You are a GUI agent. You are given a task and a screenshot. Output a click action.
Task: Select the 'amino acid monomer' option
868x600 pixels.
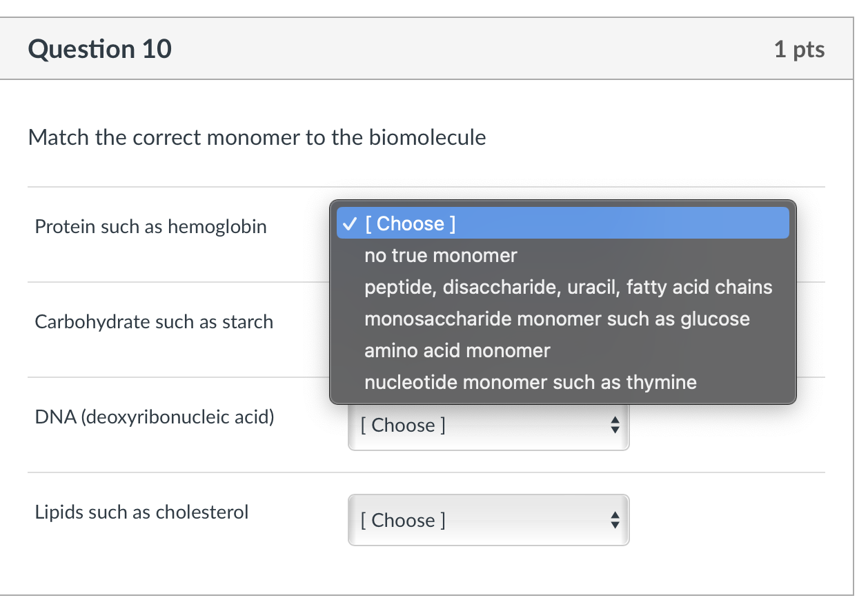pos(457,351)
